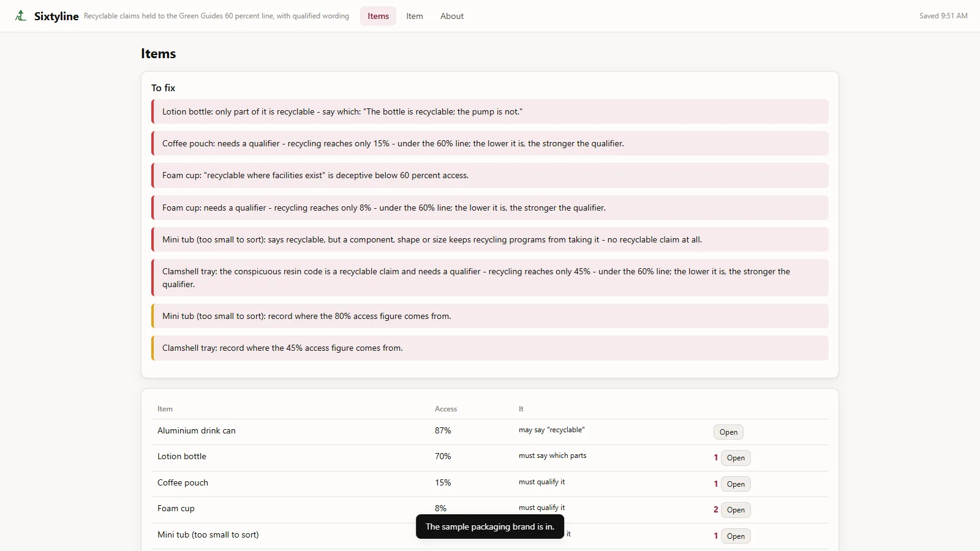Click the Sixtyline recycling logo icon
The image size is (980, 551).
tap(21, 16)
